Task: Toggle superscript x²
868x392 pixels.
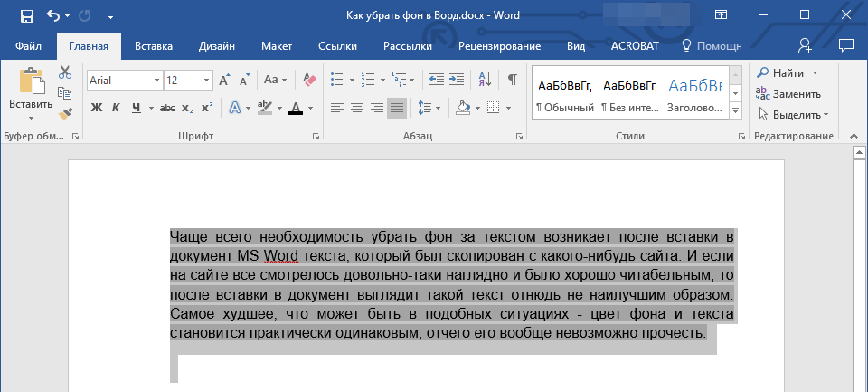Action: click(x=207, y=108)
